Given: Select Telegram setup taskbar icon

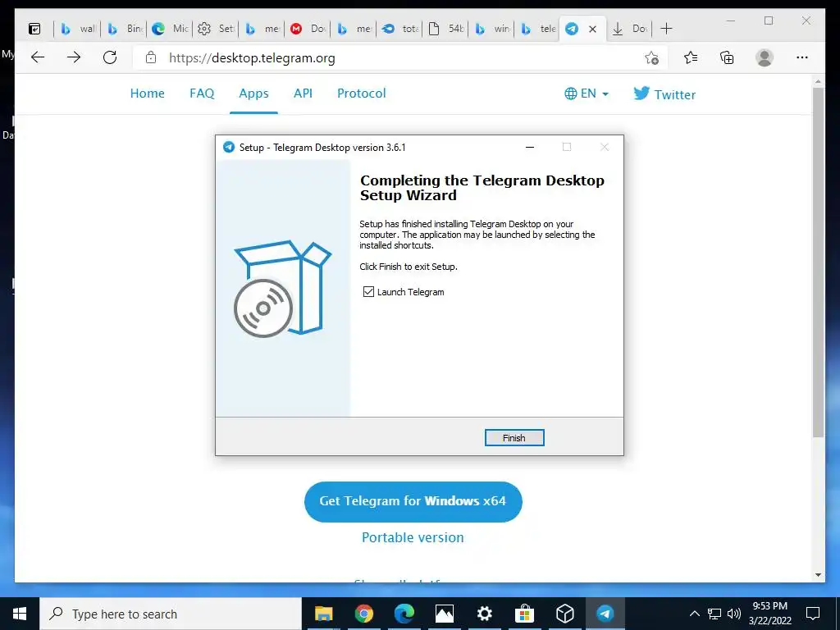Looking at the screenshot, I should coord(605,614).
